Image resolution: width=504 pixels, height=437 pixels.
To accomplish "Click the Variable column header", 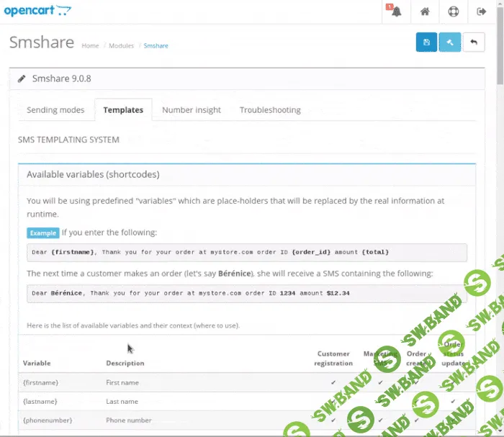I will point(37,363).
